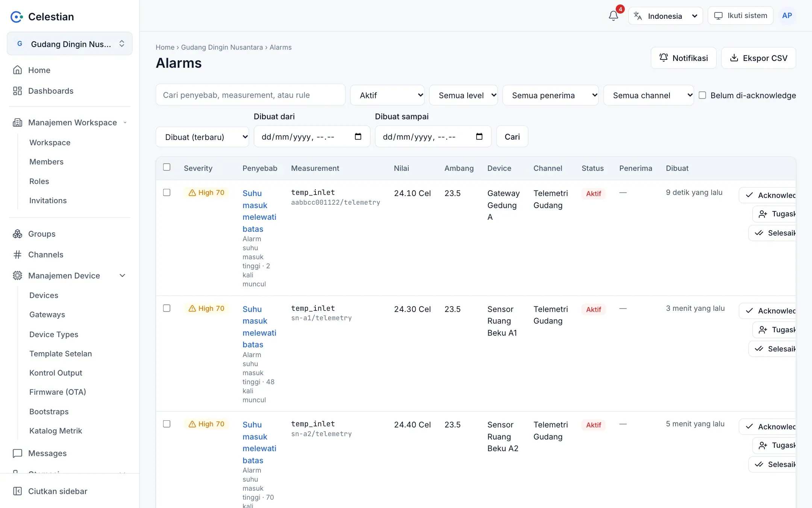Click the Dibuat dari date input
The height and width of the screenshot is (508, 812).
pos(312,137)
